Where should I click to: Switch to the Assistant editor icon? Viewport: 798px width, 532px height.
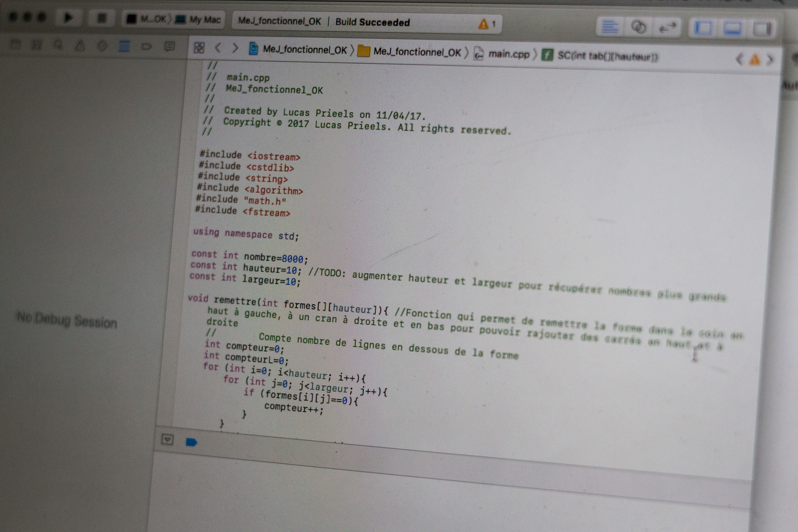tap(638, 27)
